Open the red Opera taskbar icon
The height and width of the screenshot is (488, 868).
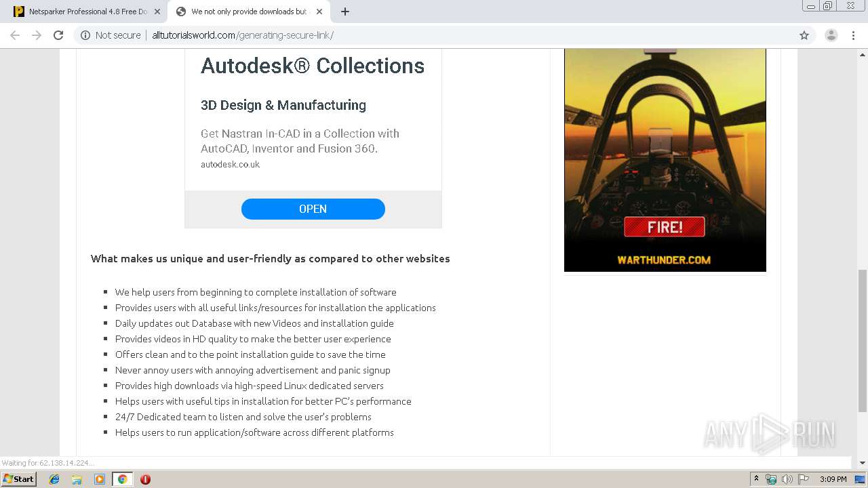[145, 479]
